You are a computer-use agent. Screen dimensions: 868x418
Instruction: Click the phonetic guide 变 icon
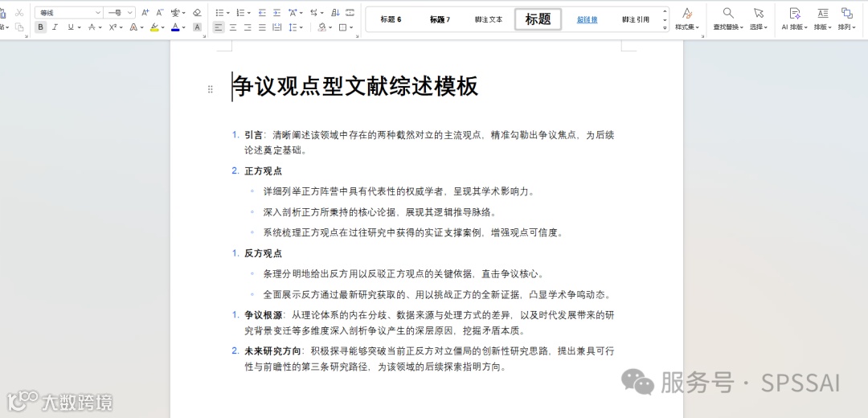point(175,12)
